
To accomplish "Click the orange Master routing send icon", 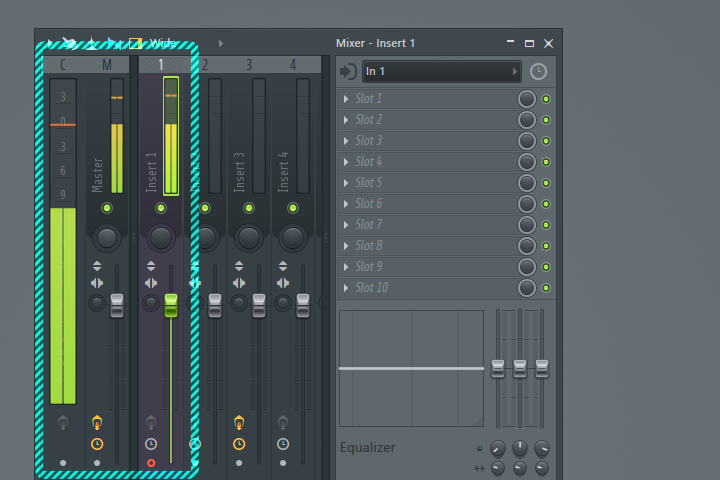I will click(97, 423).
